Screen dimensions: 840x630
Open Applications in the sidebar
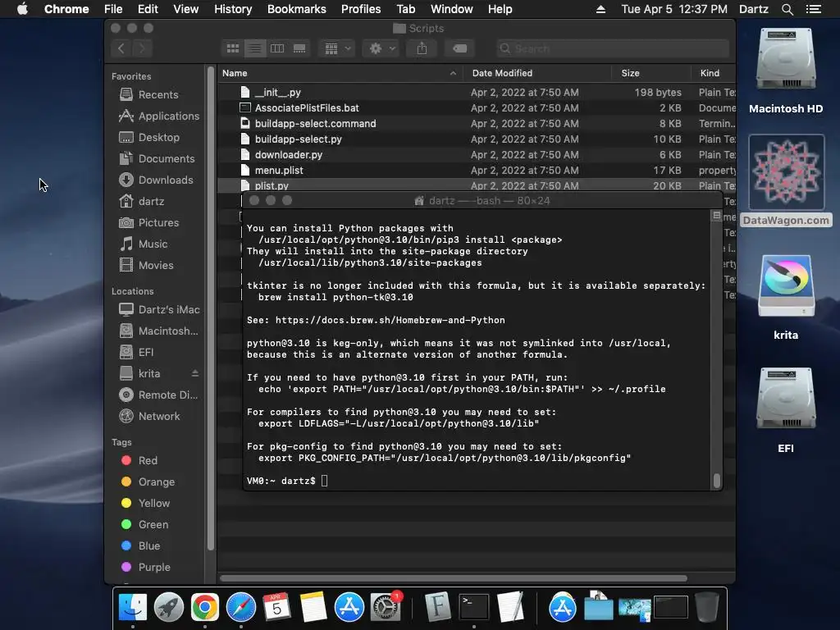[x=158, y=116]
